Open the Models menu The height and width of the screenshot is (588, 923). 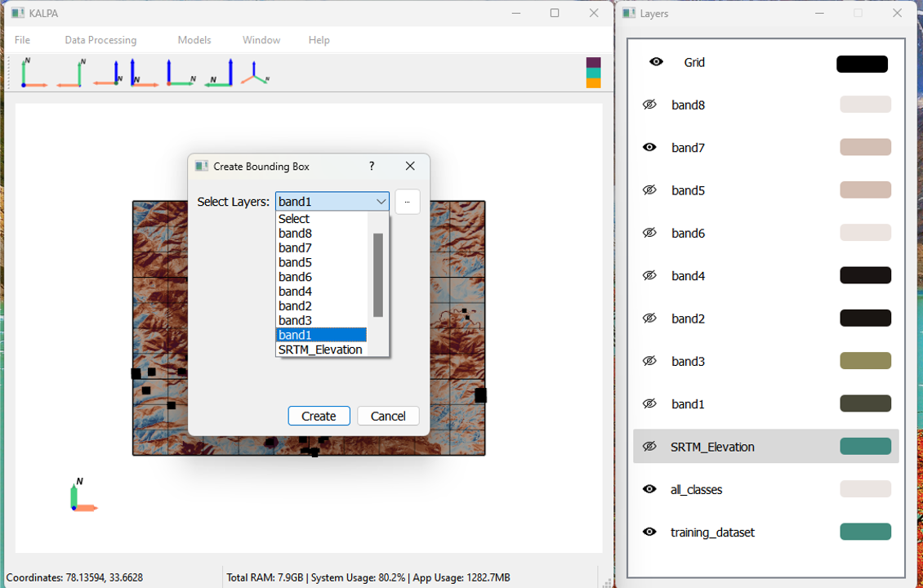tap(194, 40)
